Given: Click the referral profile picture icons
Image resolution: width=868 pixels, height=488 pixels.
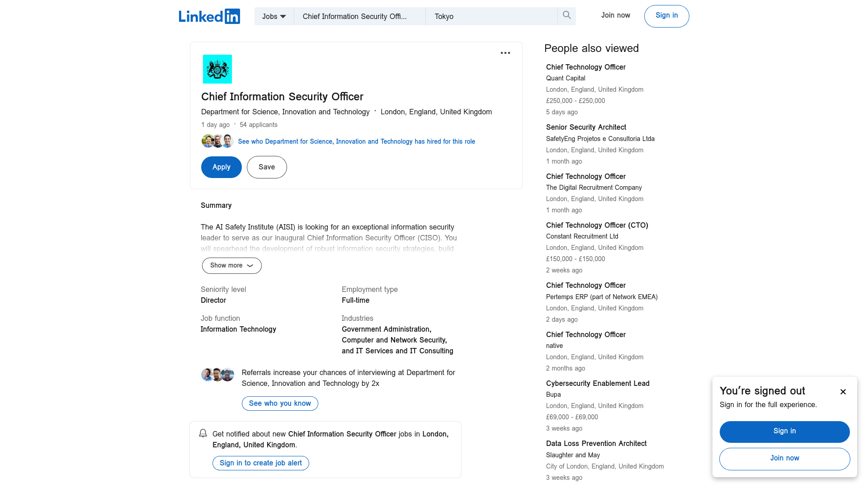Looking at the screenshot, I should point(217,375).
